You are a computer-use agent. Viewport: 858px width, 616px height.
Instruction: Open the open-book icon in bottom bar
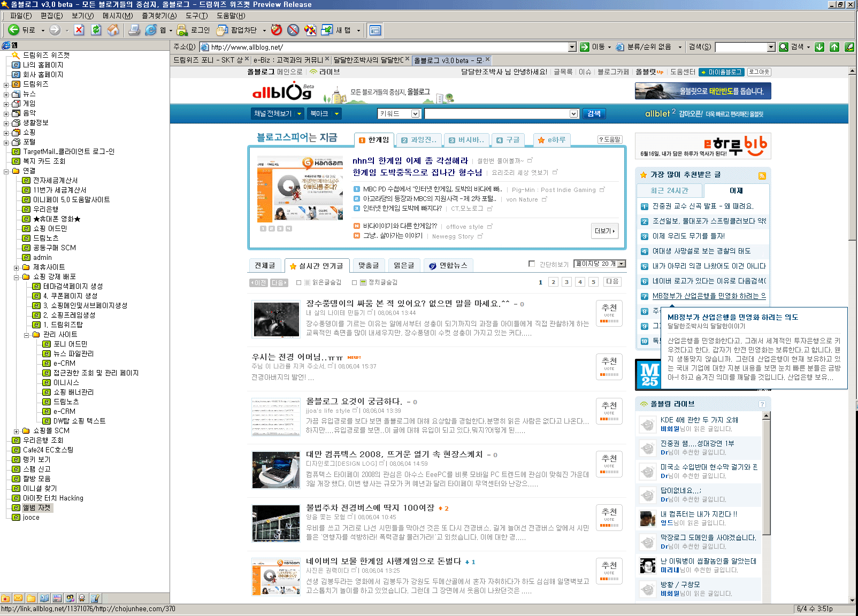click(x=44, y=598)
